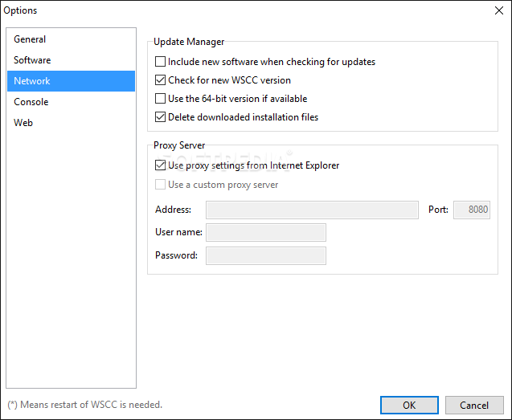Focus the User name input box
The image size is (512, 420).
tap(266, 233)
